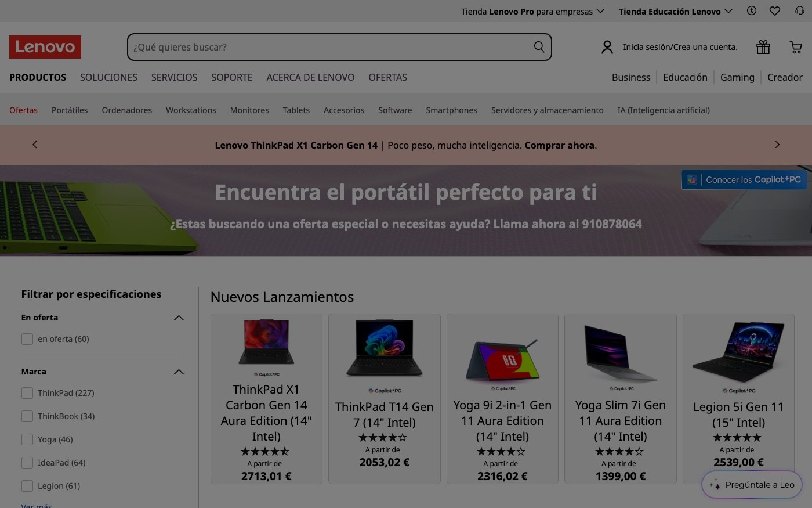The image size is (812, 508).
Task: Tick the IdeaPad (64) checkbox
Action: pyautogui.click(x=27, y=463)
